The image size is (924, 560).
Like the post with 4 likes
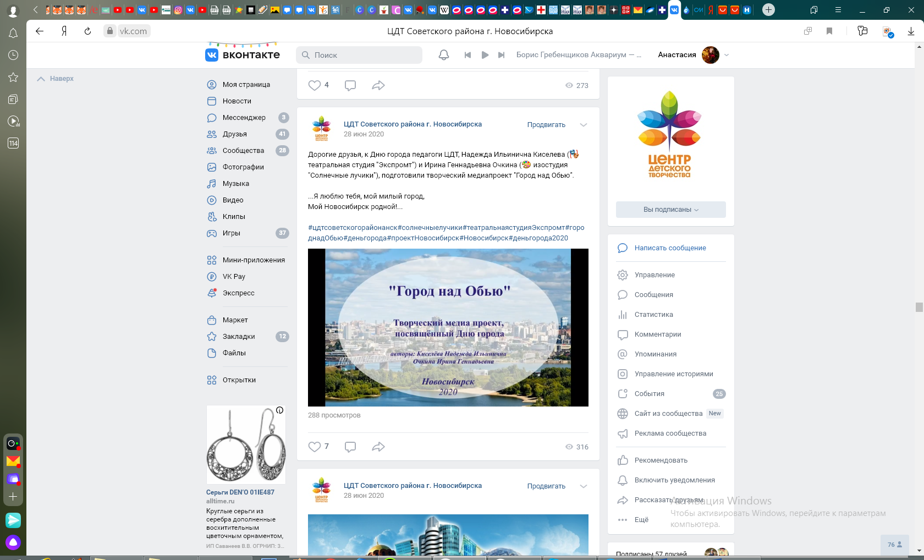(315, 85)
